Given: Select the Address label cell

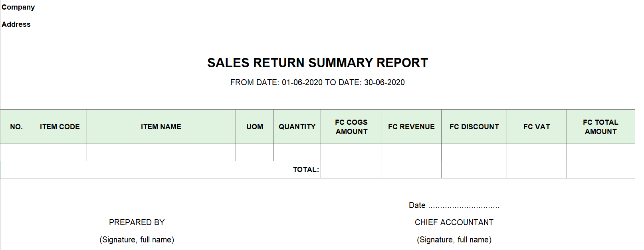Looking at the screenshot, I should coord(16,24).
